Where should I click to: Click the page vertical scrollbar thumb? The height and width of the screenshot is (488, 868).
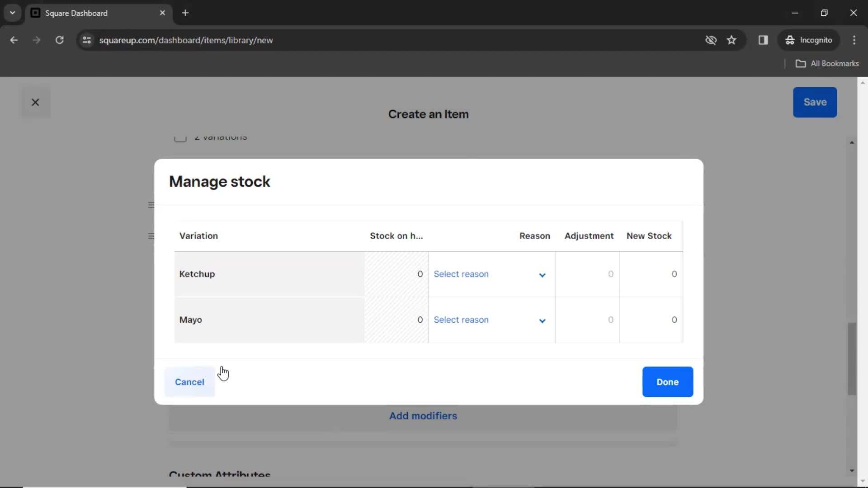(x=852, y=359)
